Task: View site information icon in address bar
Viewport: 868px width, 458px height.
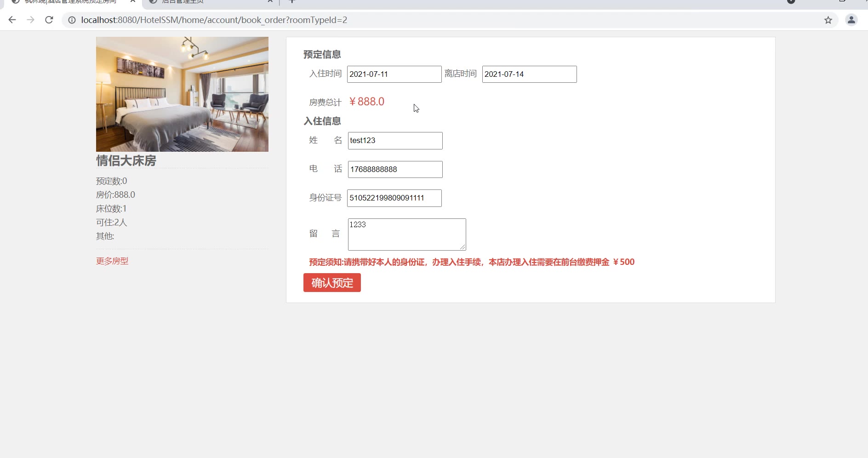Action: pyautogui.click(x=72, y=20)
